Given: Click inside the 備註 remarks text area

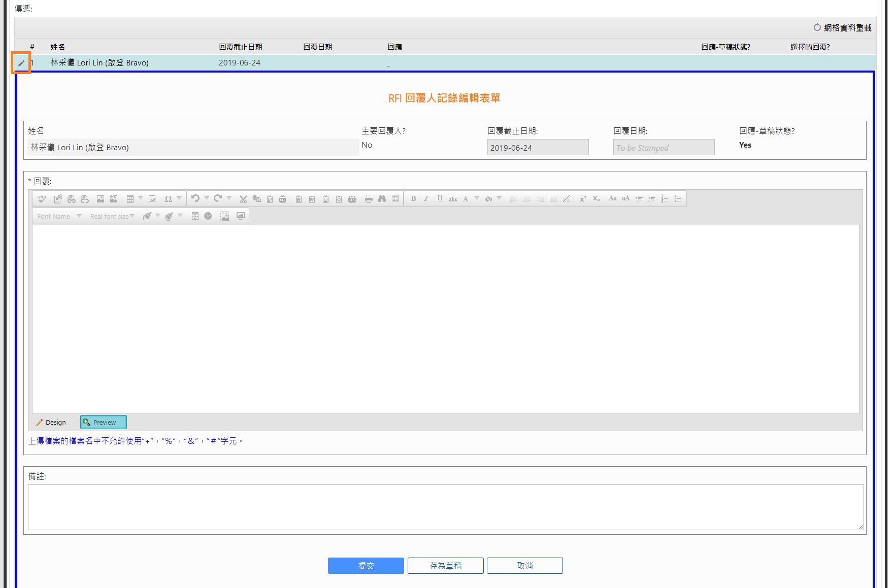Looking at the screenshot, I should (x=445, y=507).
